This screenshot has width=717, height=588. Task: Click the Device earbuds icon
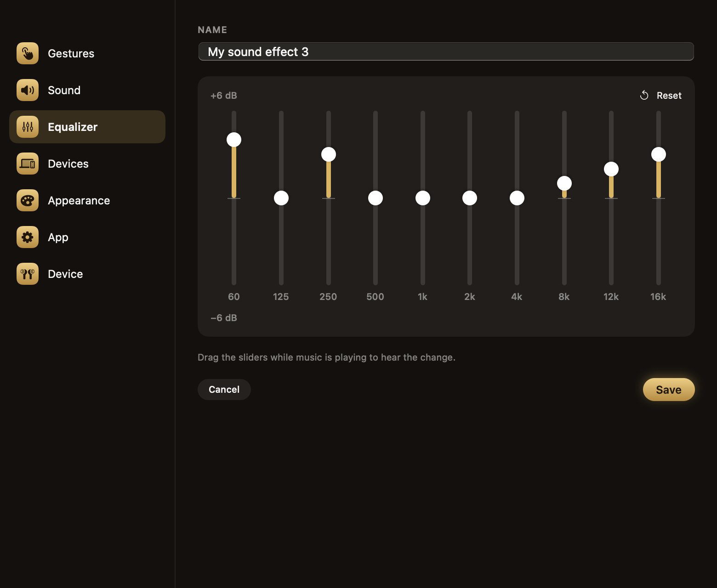pos(28,274)
